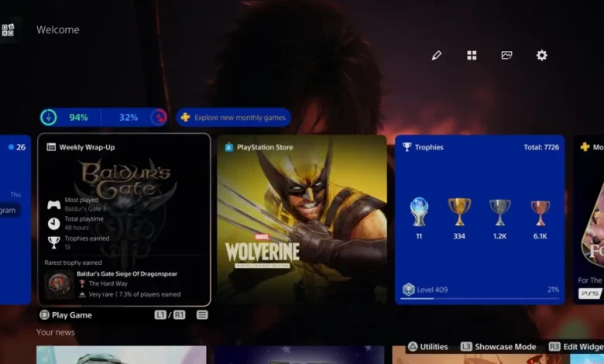Click the four-square grid icon

pos(472,56)
